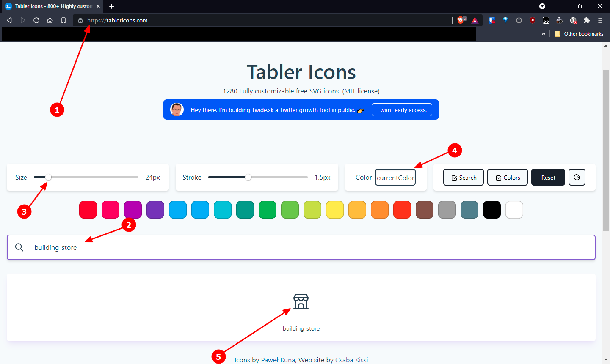The image size is (610, 364).
Task: Open a new browser tab
Action: 111,6
